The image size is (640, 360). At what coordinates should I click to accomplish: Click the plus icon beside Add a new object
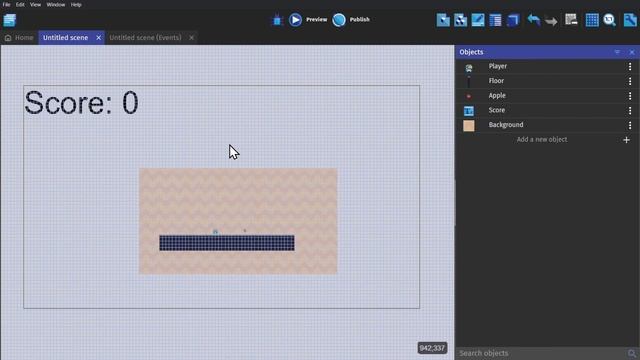click(627, 140)
